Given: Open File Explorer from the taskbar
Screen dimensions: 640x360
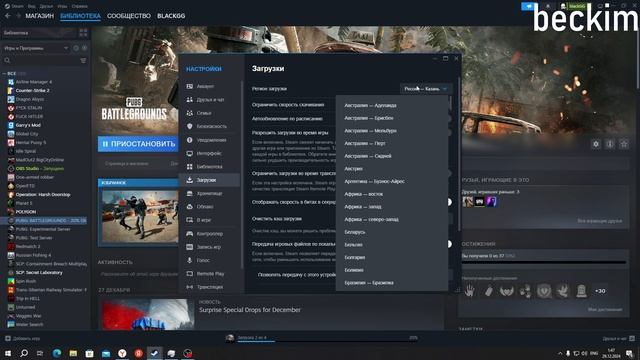Looking at the screenshot, I should click(73, 353).
